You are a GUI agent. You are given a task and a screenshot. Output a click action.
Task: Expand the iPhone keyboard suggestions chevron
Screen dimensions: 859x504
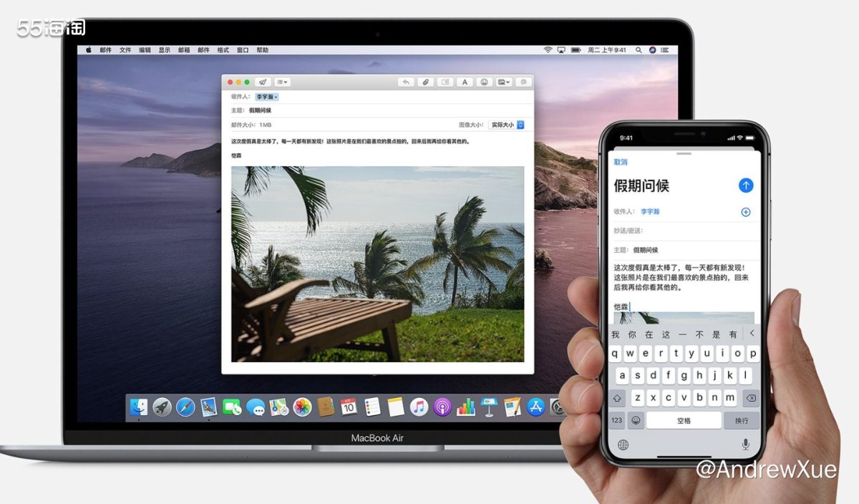coord(752,334)
